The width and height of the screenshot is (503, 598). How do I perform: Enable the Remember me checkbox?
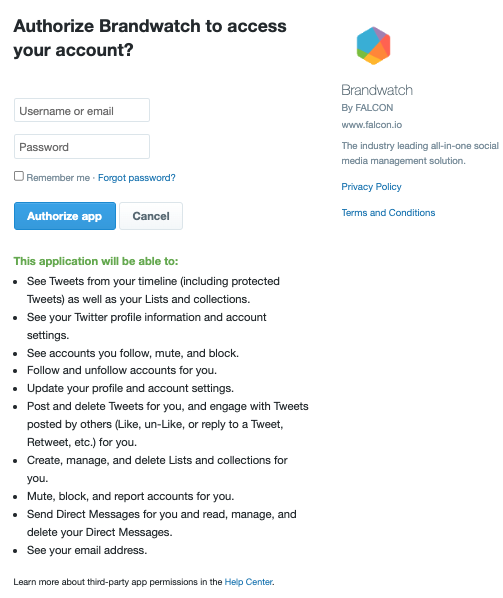19,176
